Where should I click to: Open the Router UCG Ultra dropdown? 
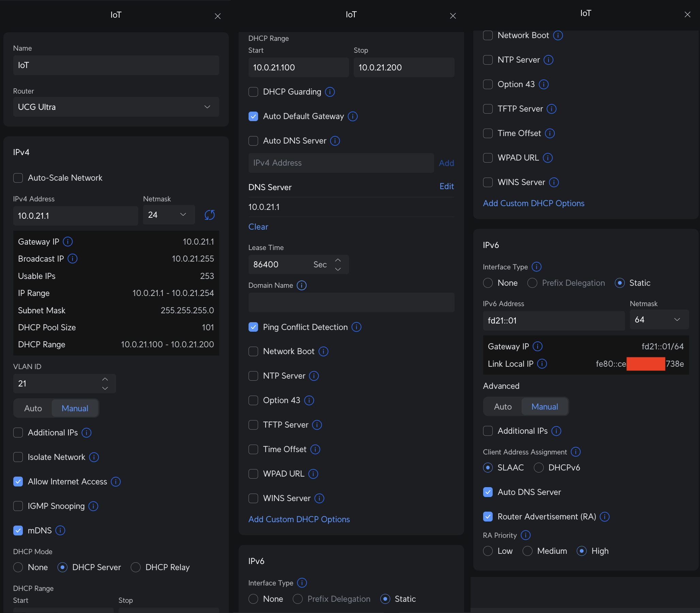coord(116,107)
